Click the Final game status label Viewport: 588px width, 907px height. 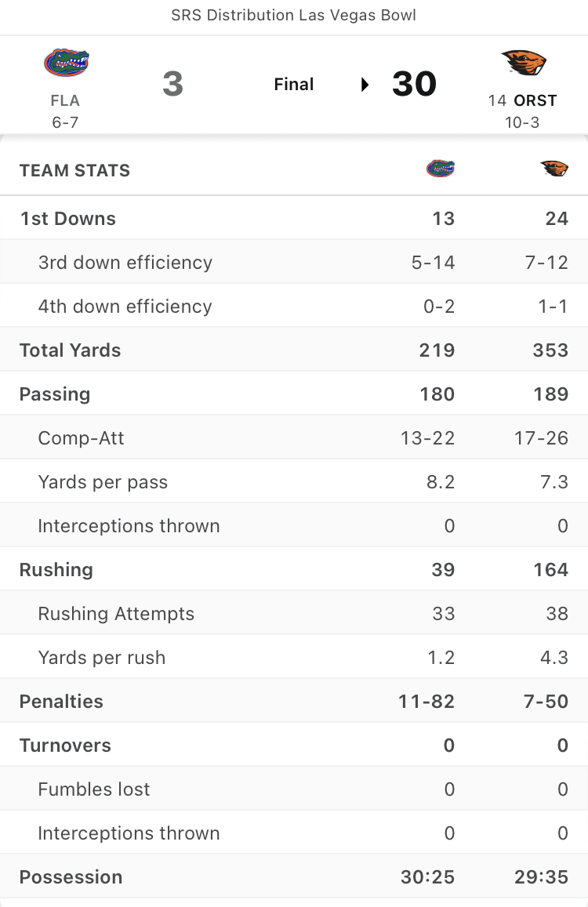point(293,85)
